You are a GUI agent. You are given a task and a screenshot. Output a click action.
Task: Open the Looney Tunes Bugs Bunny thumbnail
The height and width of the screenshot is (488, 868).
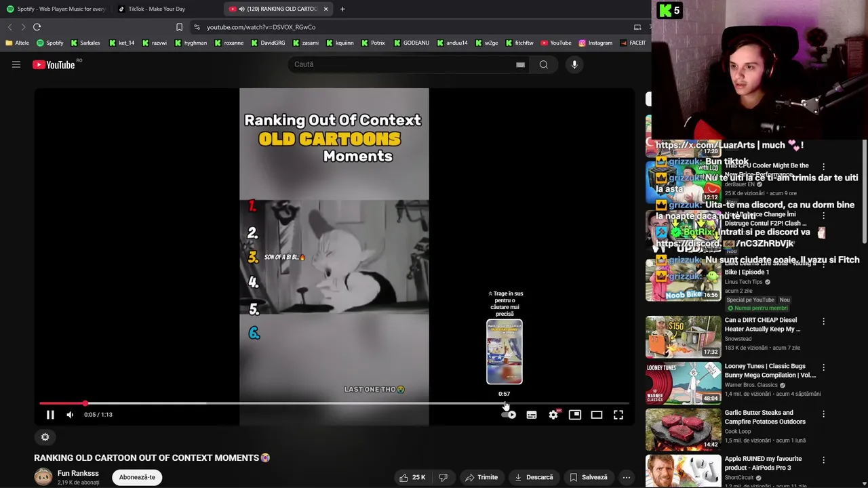[x=683, y=383]
